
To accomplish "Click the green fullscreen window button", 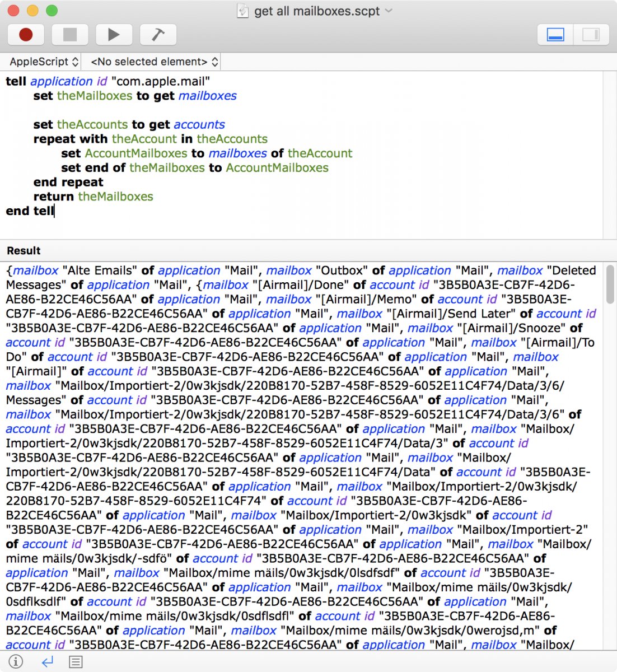I will pyautogui.click(x=52, y=11).
